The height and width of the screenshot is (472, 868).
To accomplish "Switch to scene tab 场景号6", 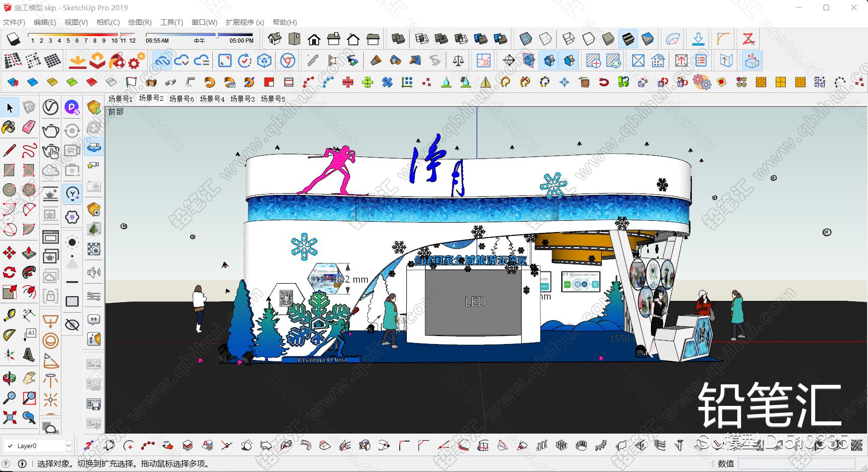I will (181, 99).
